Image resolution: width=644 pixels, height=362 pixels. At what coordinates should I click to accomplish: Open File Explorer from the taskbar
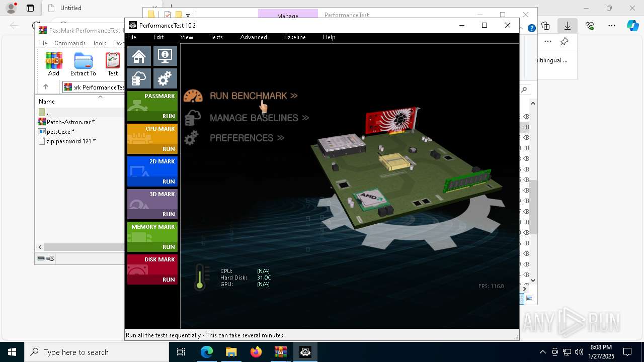point(231,352)
